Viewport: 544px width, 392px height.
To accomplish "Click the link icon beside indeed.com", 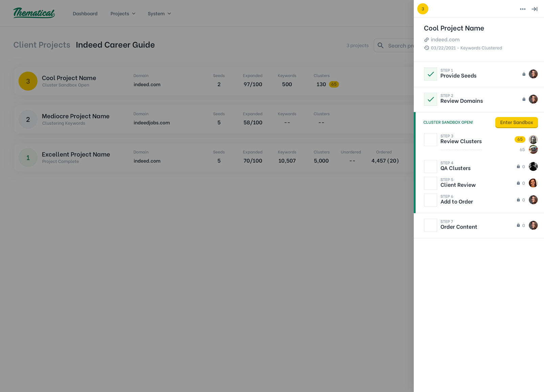I will (427, 40).
